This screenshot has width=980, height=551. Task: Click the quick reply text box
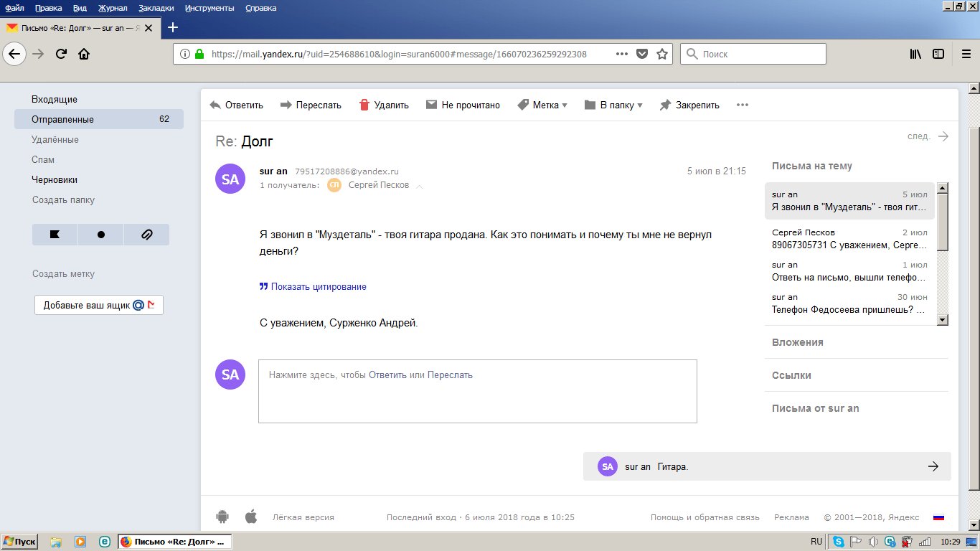pyautogui.click(x=477, y=391)
